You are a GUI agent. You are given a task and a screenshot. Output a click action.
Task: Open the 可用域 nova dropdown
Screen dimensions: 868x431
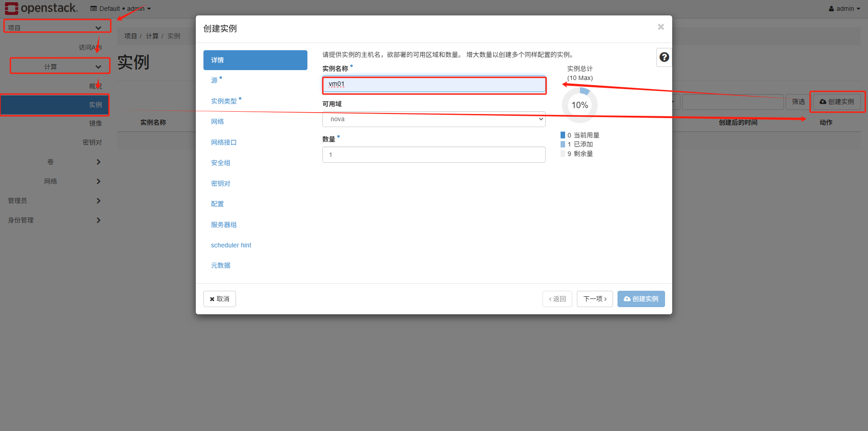click(x=434, y=119)
